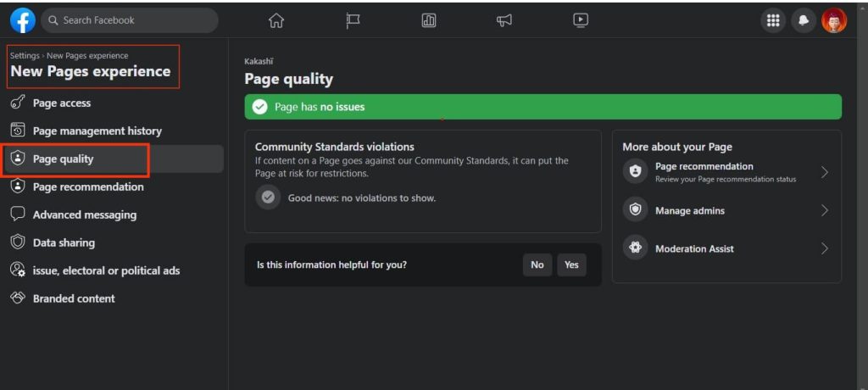Viewport: 868px width, 390px height.
Task: Click the Facebook logo
Action: click(x=23, y=20)
